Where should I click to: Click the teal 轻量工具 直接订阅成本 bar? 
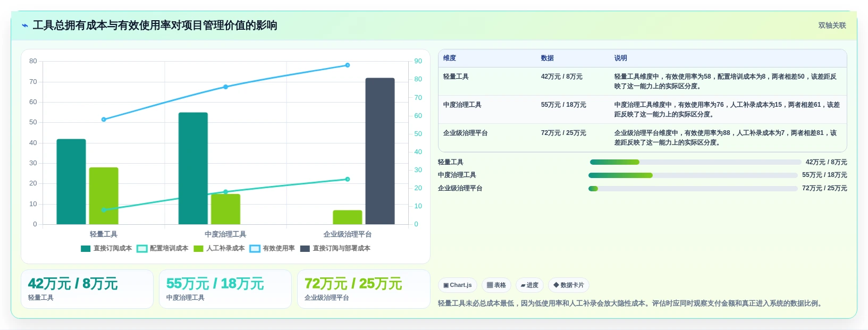click(x=71, y=182)
